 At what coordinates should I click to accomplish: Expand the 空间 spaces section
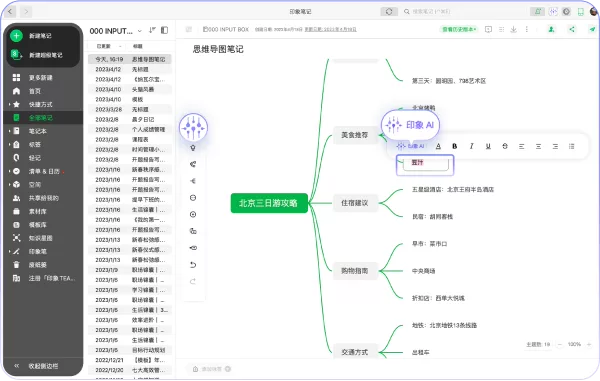[x=9, y=185]
